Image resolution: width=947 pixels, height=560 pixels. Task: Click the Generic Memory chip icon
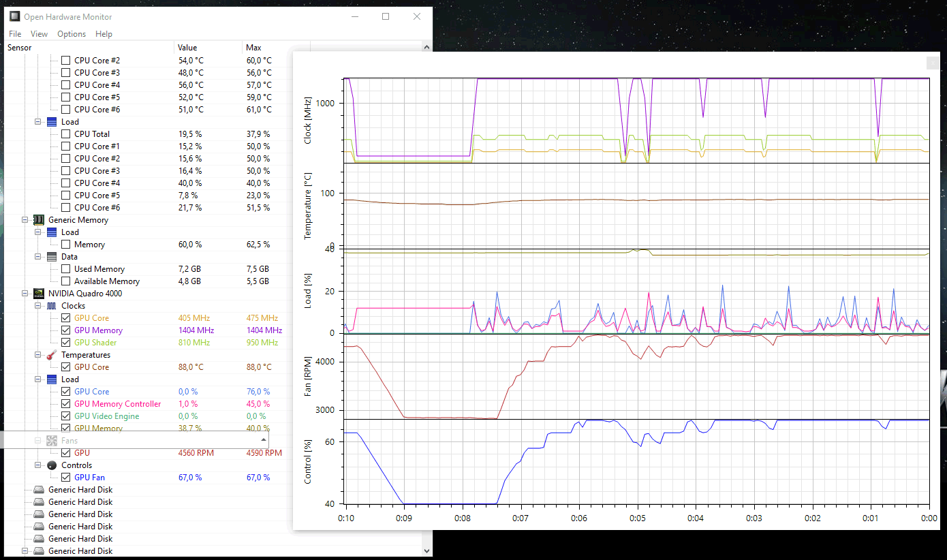[40, 220]
